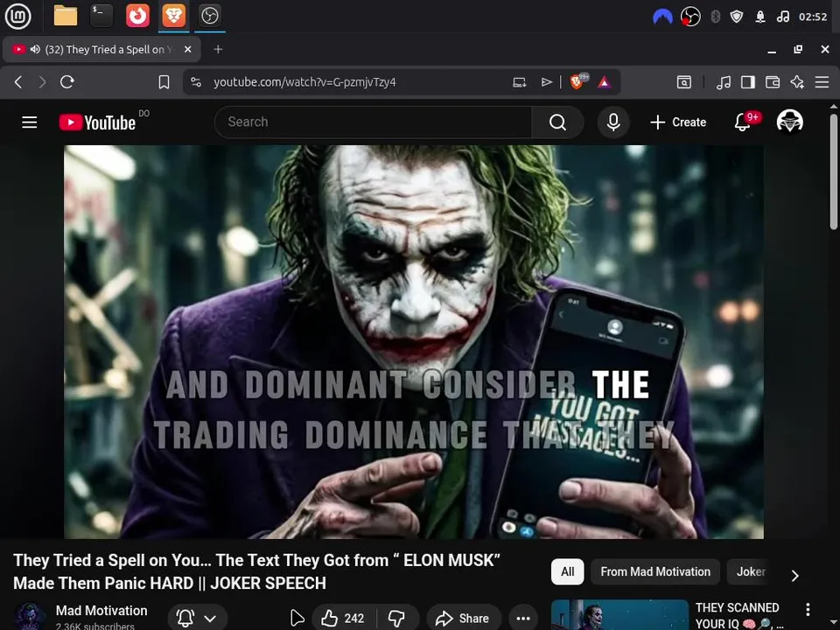The width and height of the screenshot is (840, 630).
Task: Focus the youtube.com address bar
Action: click(x=304, y=82)
